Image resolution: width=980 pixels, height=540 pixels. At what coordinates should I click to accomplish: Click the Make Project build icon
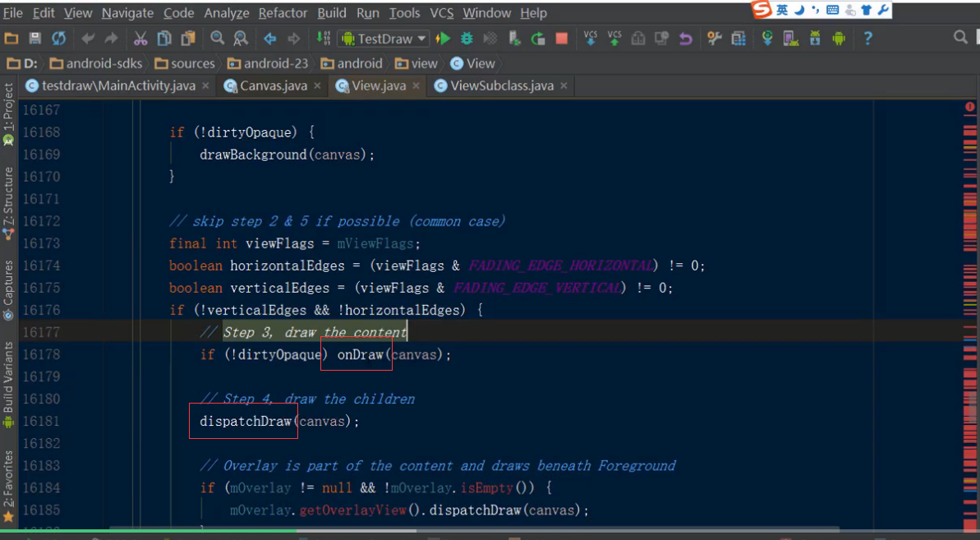pyautogui.click(x=323, y=38)
